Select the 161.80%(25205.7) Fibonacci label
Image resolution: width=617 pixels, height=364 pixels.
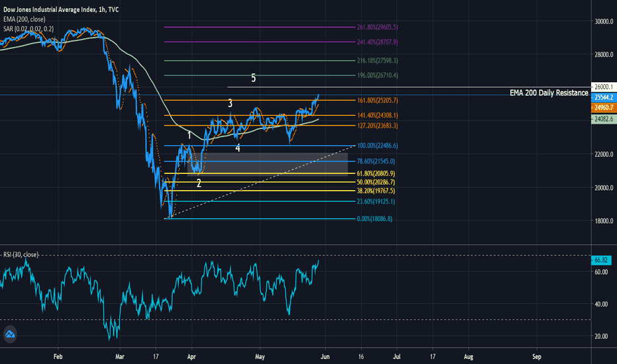pyautogui.click(x=377, y=101)
